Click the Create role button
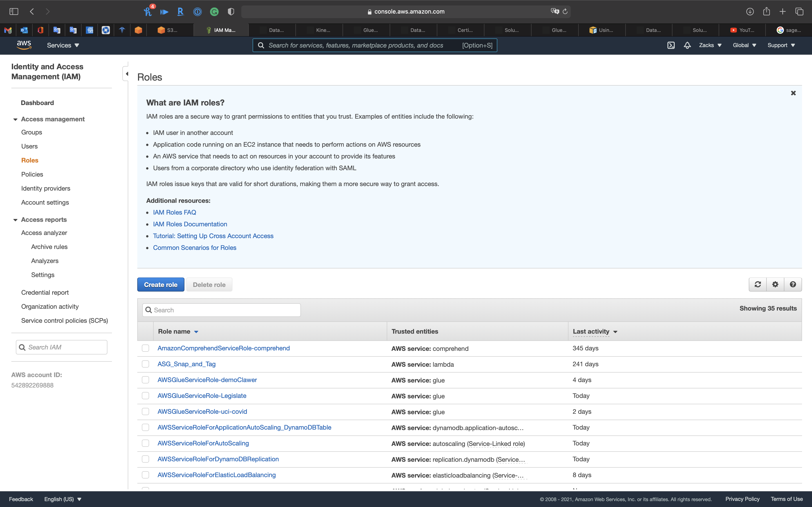 pyautogui.click(x=161, y=285)
